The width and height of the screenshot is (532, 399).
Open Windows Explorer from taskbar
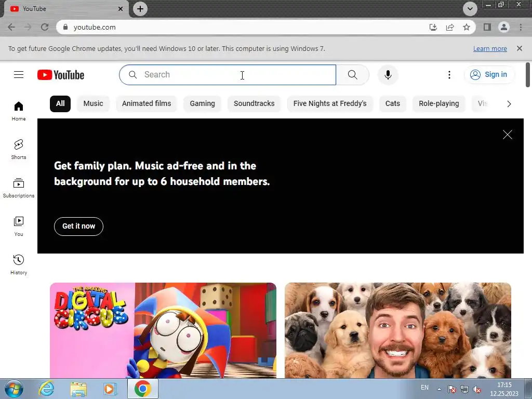pos(78,389)
